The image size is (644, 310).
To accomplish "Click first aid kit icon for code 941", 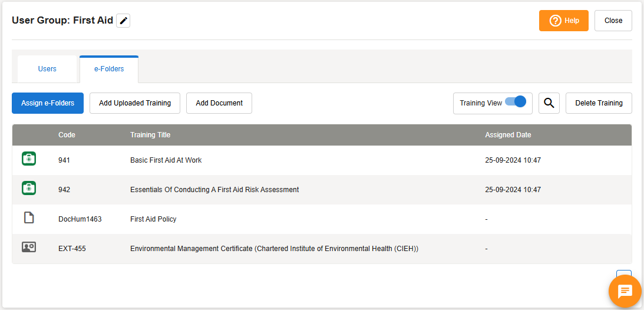I will [x=29, y=159].
